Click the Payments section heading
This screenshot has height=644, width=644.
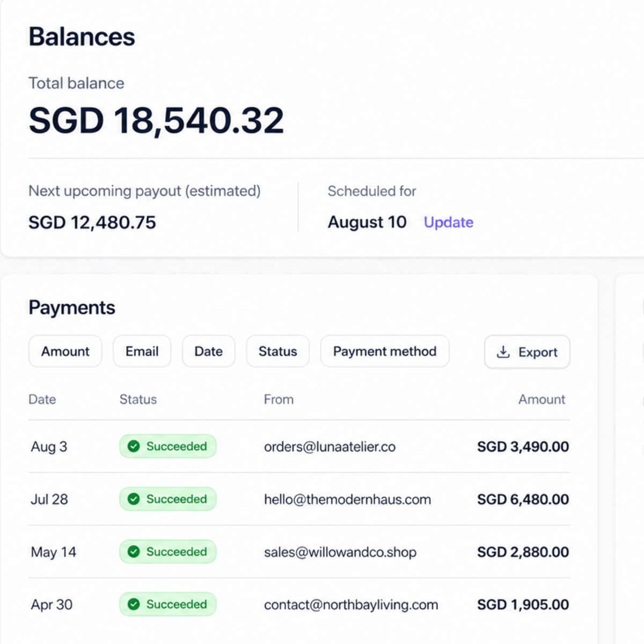(71, 307)
